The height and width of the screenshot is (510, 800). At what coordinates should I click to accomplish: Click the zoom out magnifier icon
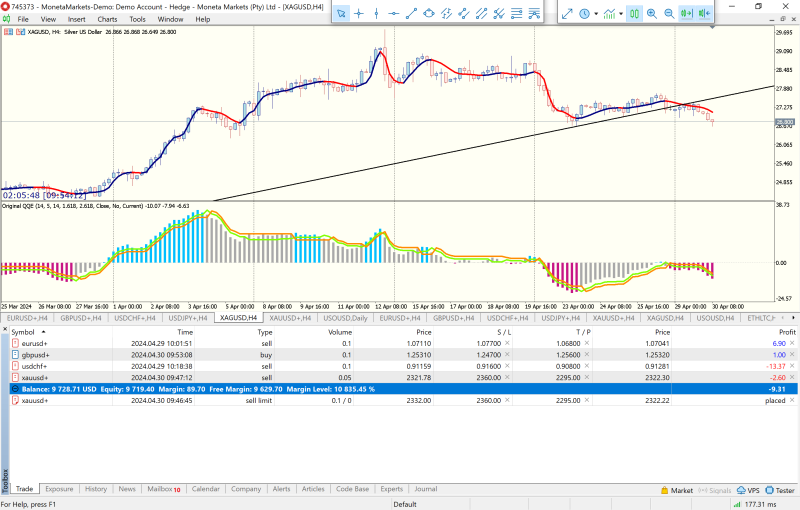pyautogui.click(x=669, y=13)
